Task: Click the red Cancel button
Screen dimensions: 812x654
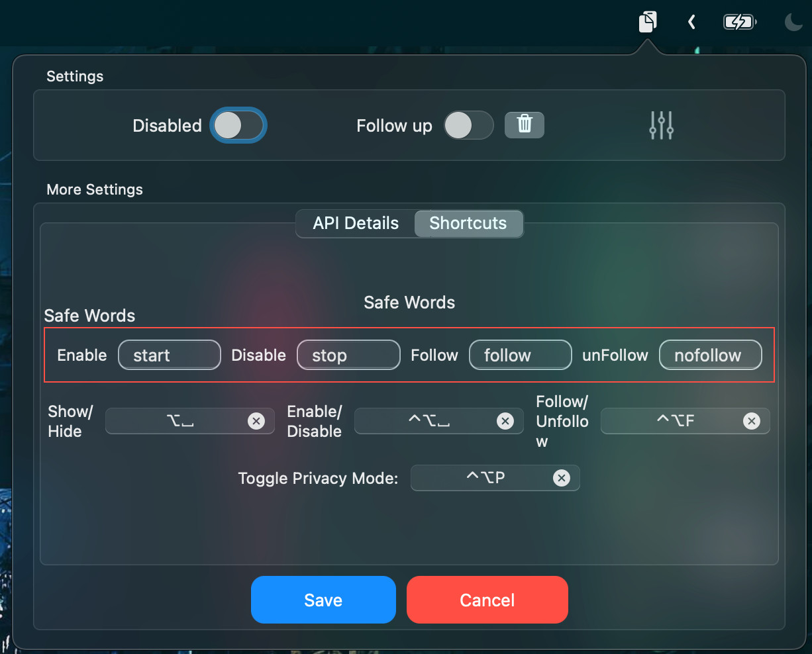Action: [x=487, y=600]
